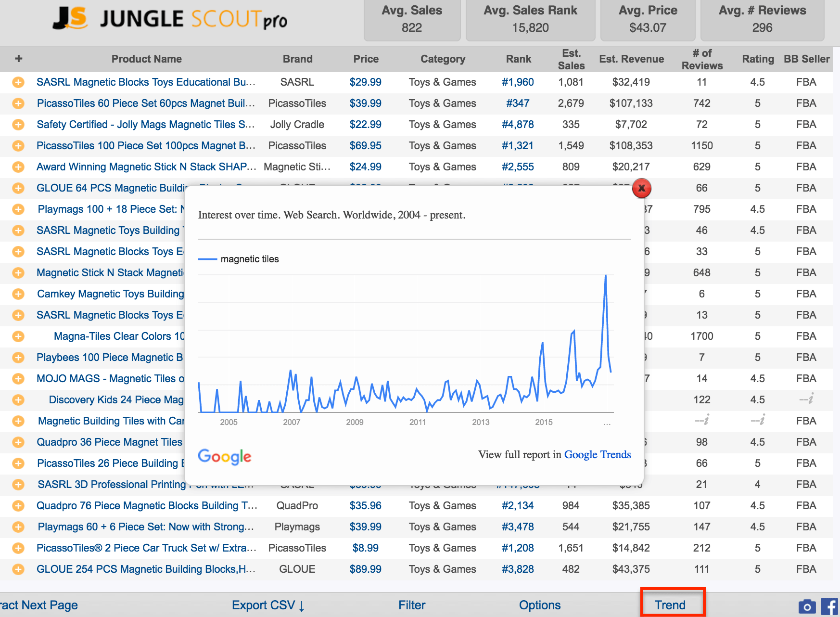Click the BB Seller info icon for Discovery Kids

pos(806,399)
